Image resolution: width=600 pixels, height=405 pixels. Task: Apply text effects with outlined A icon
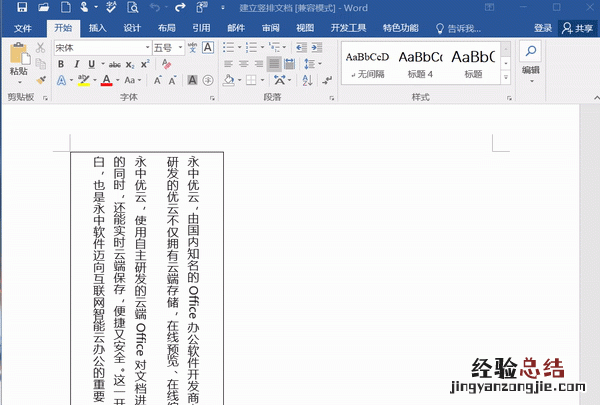(x=61, y=80)
